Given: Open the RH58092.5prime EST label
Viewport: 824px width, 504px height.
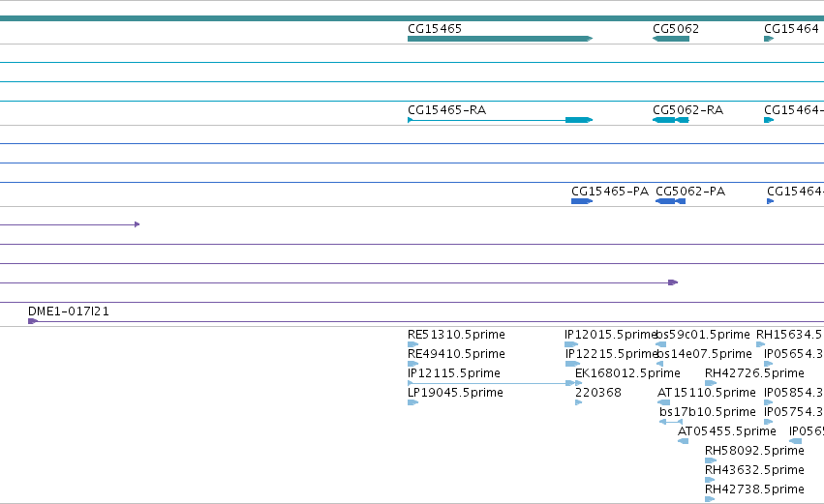Looking at the screenshot, I should 754,452.
